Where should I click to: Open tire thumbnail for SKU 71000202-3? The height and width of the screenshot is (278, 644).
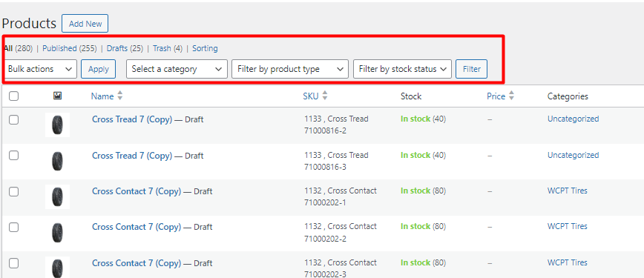click(x=58, y=268)
